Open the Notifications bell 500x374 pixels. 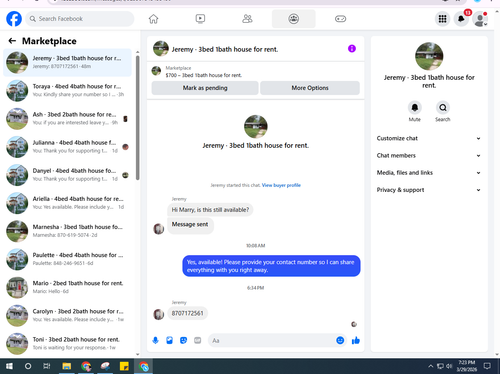pos(461,19)
